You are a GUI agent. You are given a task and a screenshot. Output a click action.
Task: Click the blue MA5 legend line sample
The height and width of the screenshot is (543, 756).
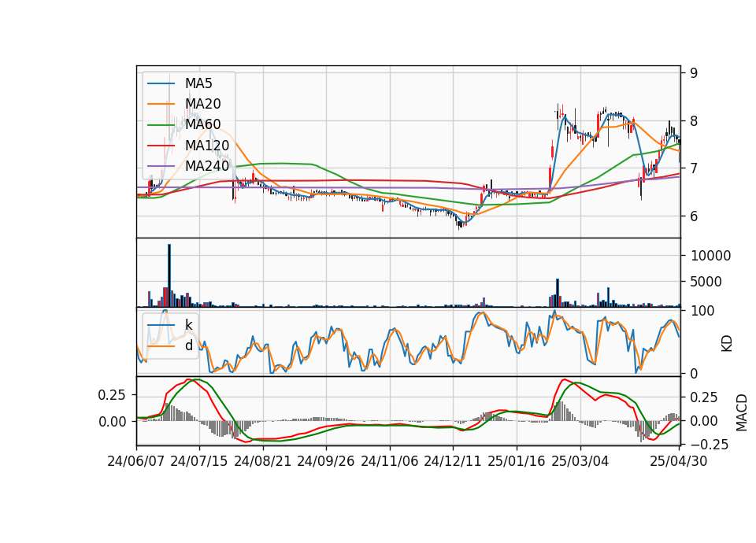[161, 83]
